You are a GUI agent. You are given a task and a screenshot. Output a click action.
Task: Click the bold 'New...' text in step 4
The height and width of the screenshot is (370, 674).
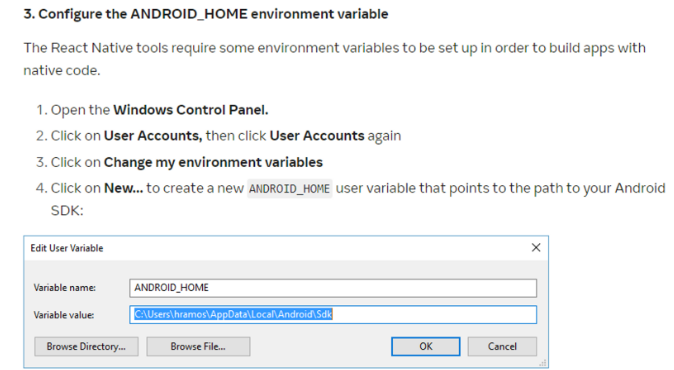pyautogui.click(x=123, y=188)
